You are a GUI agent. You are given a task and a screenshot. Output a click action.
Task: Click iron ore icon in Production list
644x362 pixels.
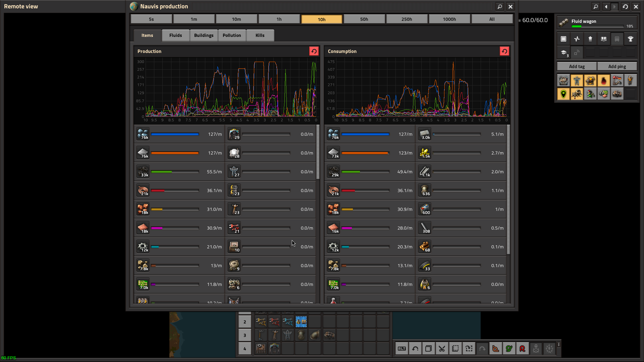click(143, 134)
